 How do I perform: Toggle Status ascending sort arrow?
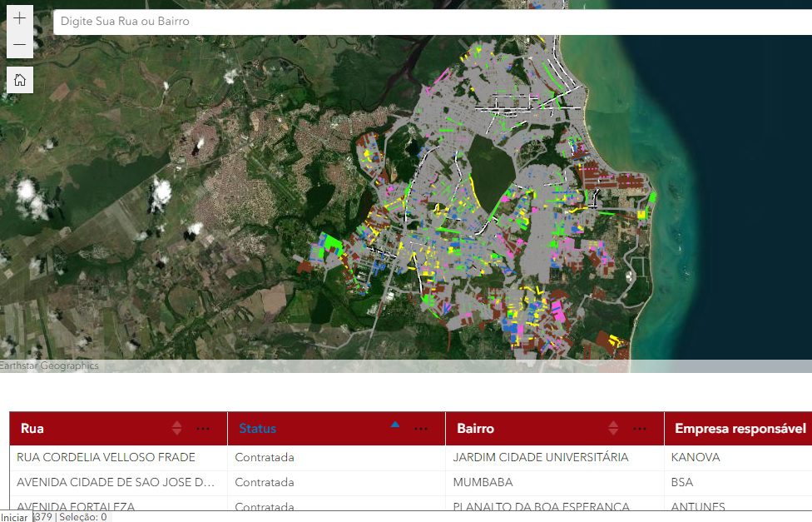(395, 425)
